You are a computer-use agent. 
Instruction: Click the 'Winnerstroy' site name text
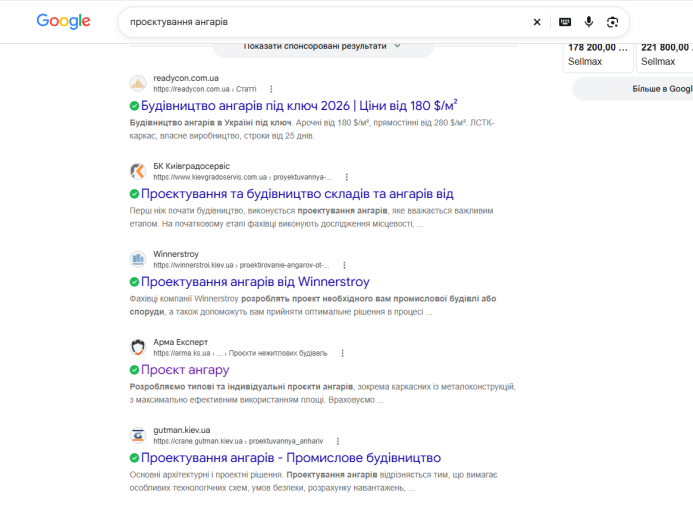tap(176, 254)
